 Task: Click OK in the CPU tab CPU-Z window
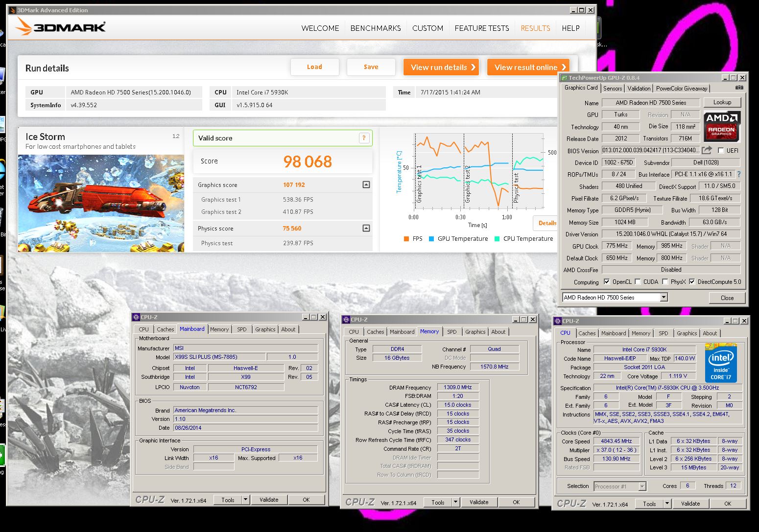(x=728, y=504)
